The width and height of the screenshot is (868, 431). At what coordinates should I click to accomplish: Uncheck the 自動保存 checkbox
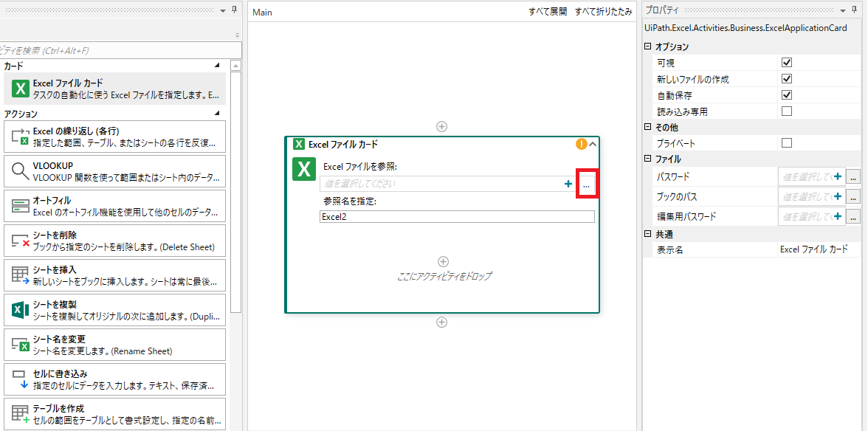click(787, 95)
